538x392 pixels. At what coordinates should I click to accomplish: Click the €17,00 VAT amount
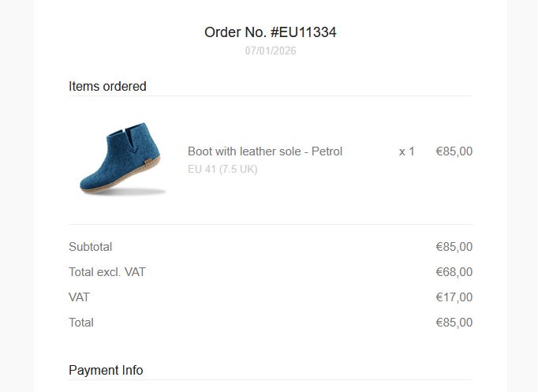454,297
